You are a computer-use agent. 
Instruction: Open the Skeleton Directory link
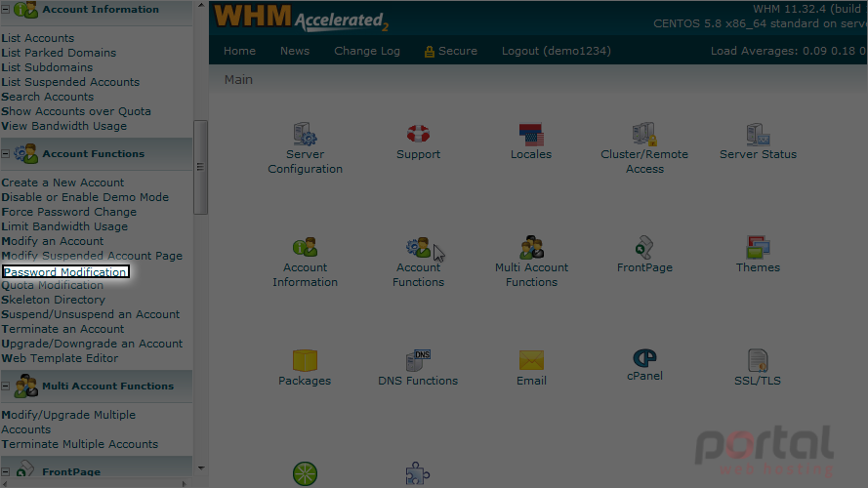click(x=53, y=300)
